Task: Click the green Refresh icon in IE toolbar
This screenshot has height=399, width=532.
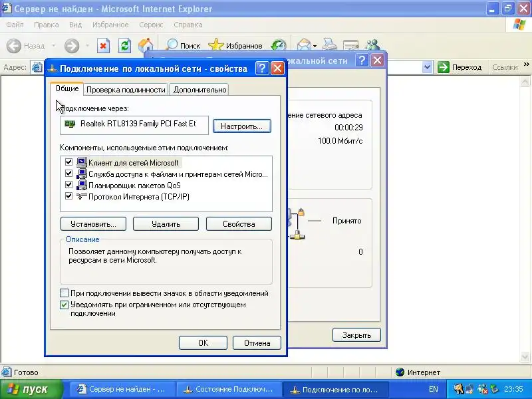Action: (124, 46)
